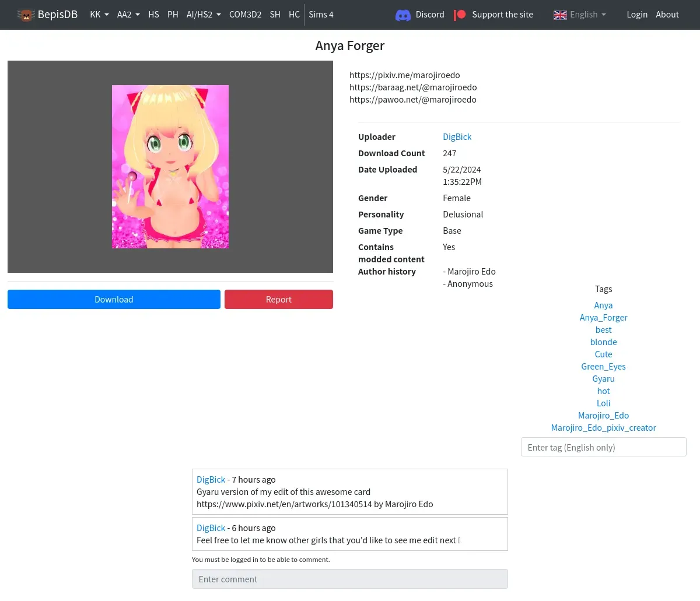This screenshot has width=700, height=601.
Task: Select the Cute tag
Action: [603, 354]
